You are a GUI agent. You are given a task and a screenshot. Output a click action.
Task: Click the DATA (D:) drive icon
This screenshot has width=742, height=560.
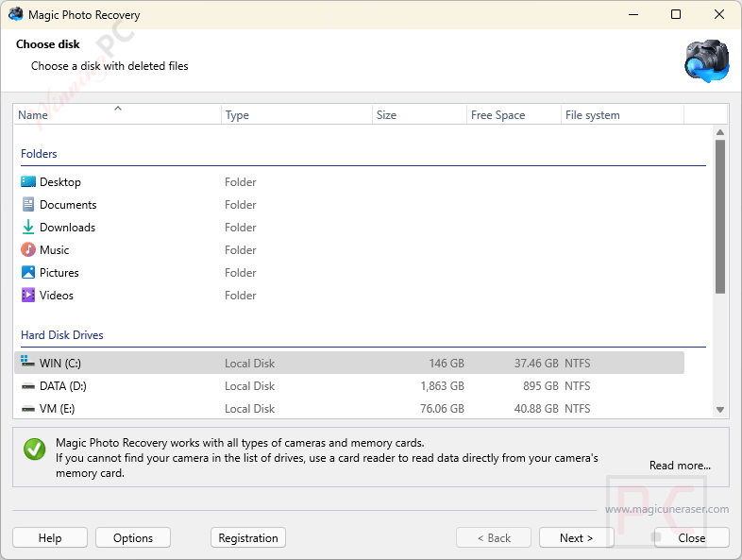(28, 386)
